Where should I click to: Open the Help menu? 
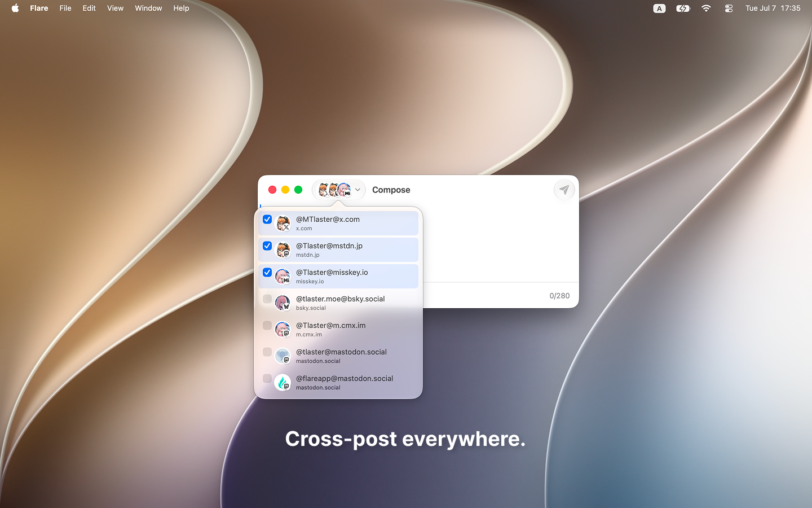point(181,8)
